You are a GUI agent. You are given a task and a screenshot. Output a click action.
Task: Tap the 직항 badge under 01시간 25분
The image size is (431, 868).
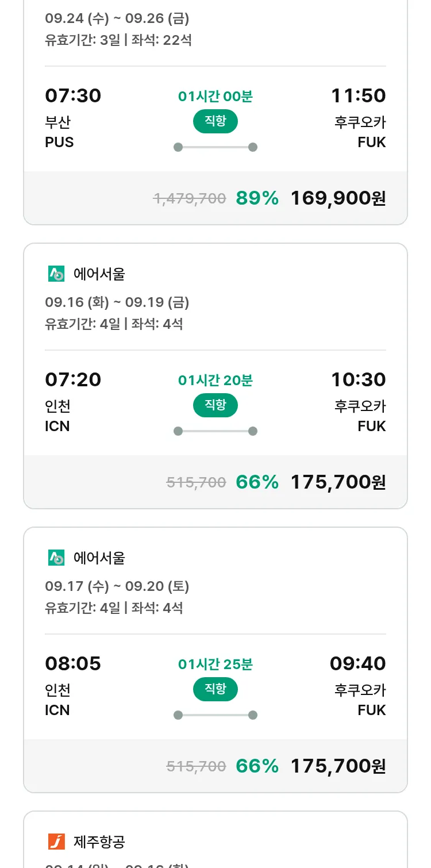point(215,689)
